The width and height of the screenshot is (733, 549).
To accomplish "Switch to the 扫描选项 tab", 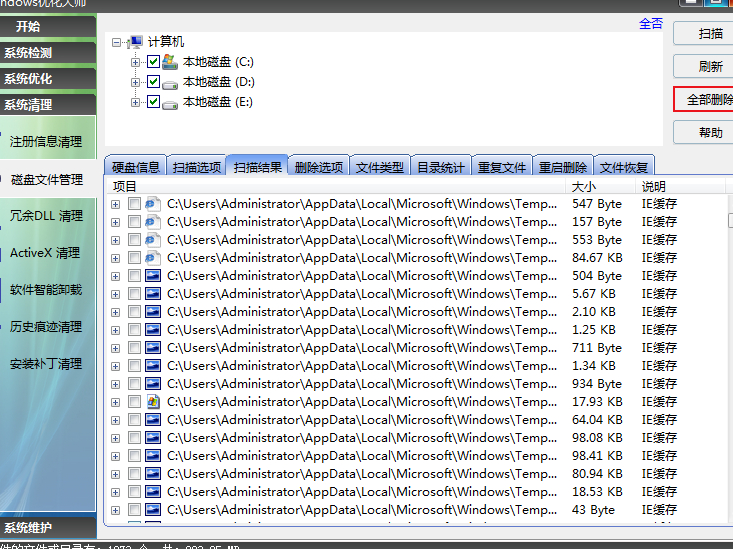I will (x=197, y=166).
